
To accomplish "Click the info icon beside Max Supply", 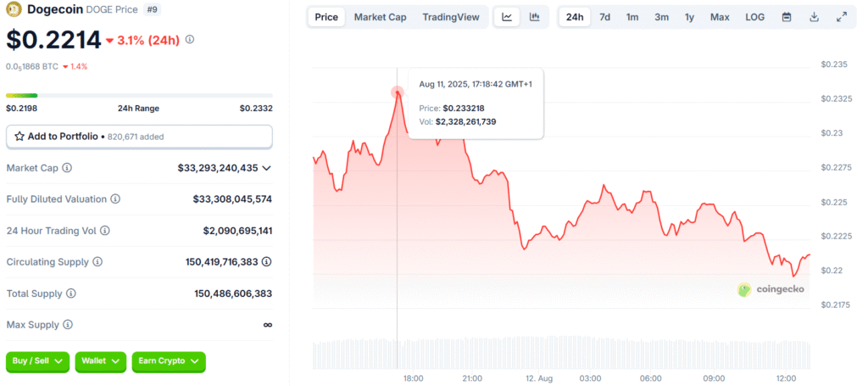I will [68, 324].
